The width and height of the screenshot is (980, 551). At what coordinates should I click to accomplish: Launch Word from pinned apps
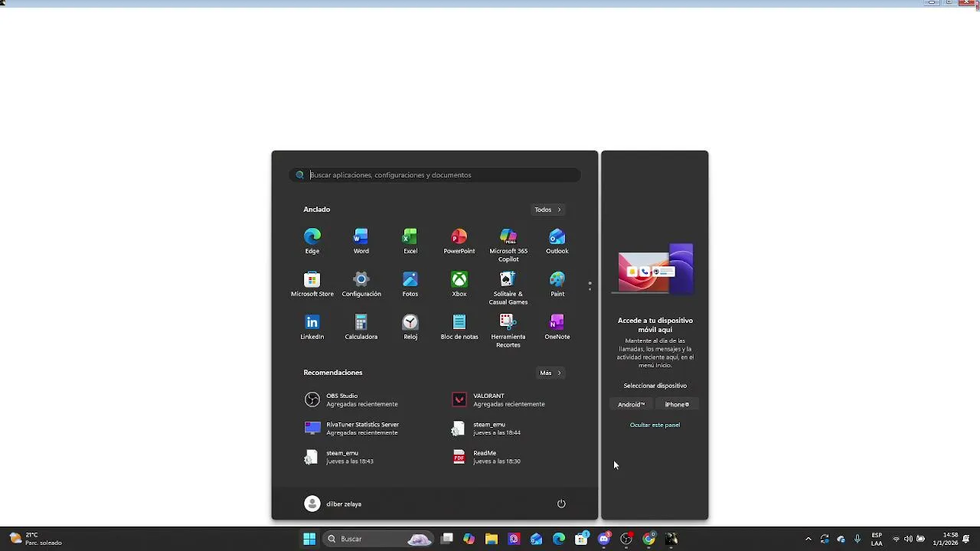pyautogui.click(x=361, y=241)
